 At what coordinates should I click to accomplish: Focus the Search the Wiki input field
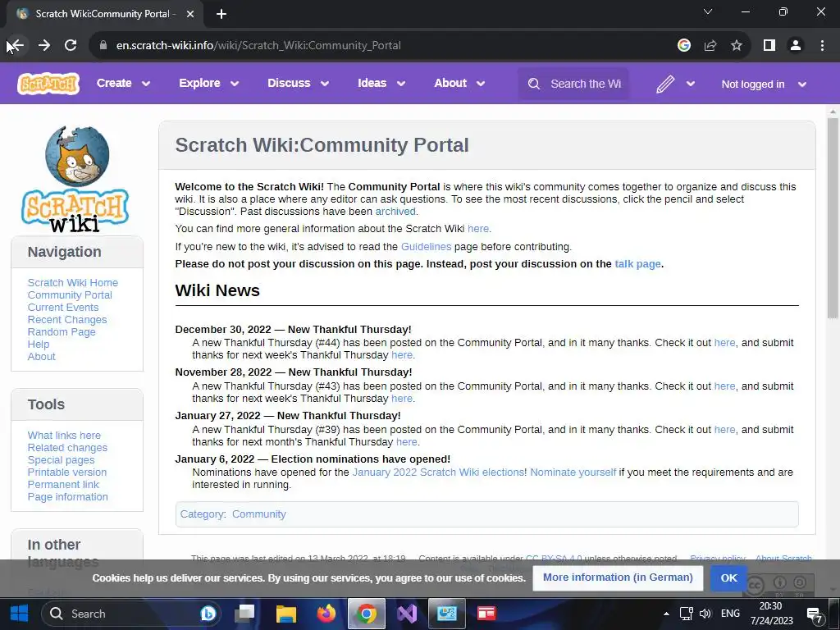tap(586, 84)
